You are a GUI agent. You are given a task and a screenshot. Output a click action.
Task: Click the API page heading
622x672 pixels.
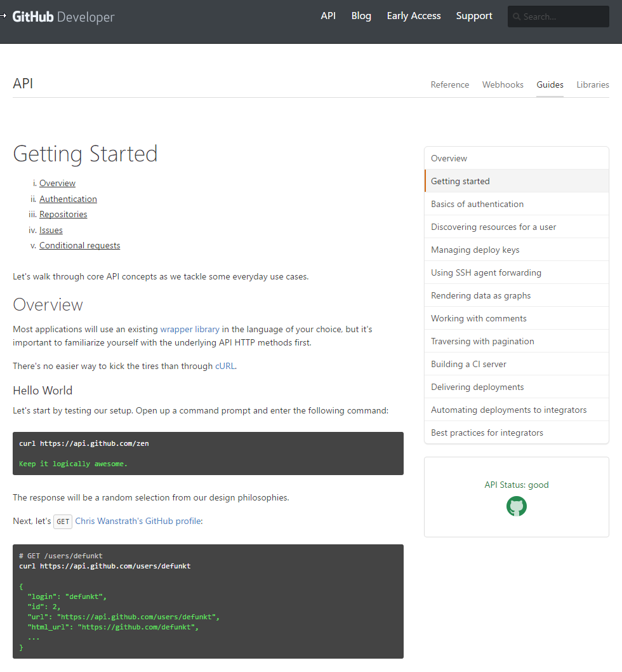pyautogui.click(x=23, y=83)
